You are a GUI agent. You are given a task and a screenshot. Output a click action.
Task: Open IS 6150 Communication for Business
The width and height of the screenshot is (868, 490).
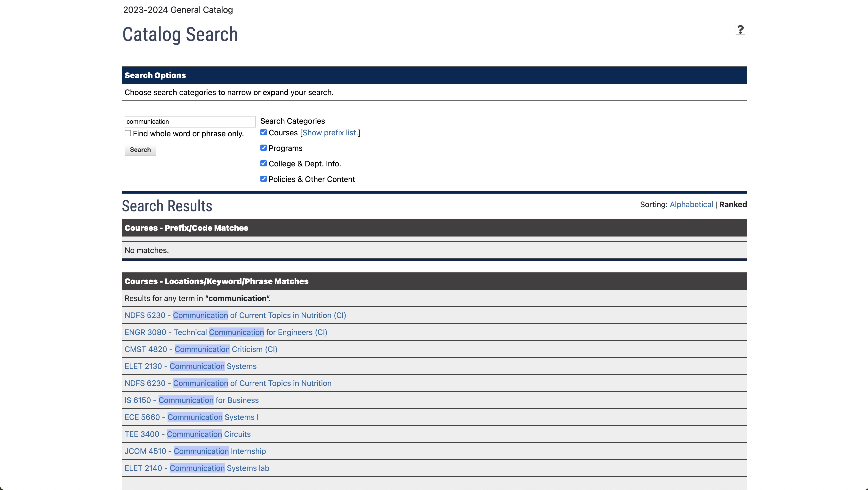tap(191, 400)
